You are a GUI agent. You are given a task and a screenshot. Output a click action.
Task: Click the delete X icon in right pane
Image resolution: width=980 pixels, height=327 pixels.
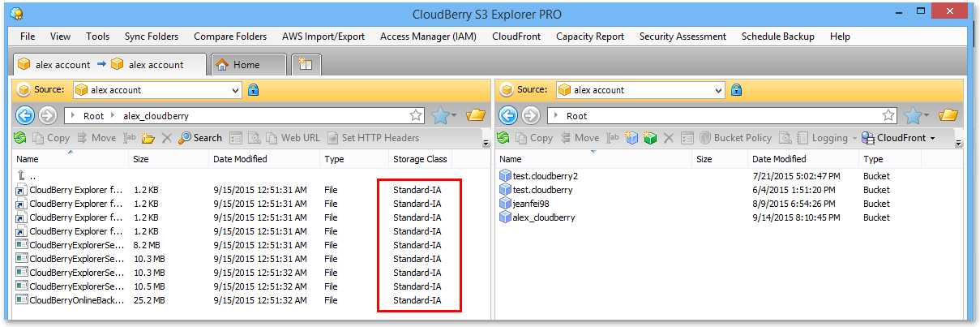point(669,138)
